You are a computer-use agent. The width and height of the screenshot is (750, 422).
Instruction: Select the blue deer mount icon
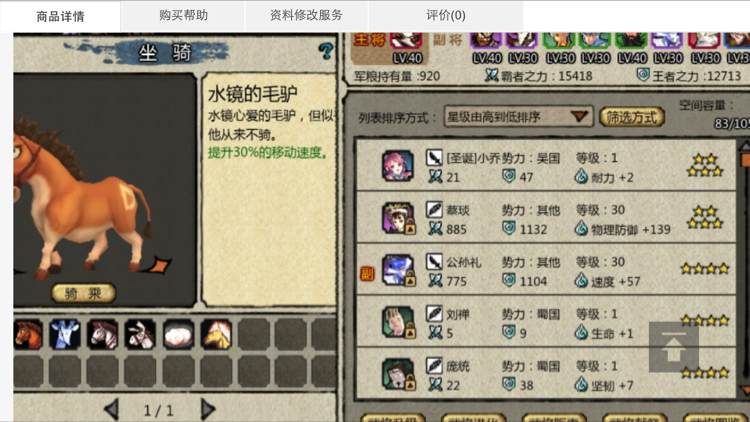(65, 334)
